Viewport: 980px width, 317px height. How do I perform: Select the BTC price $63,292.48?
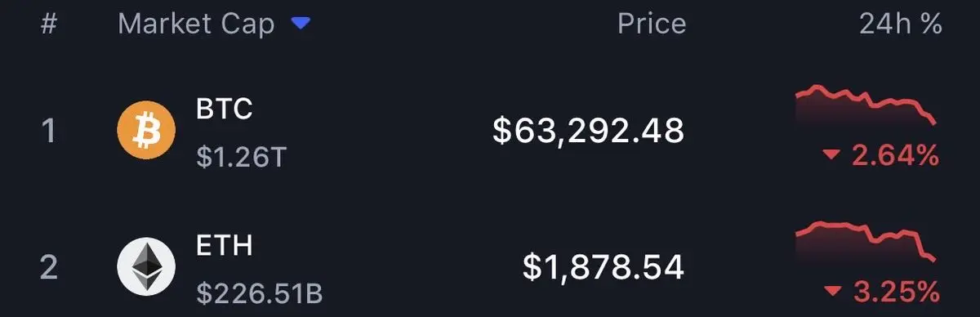(x=588, y=131)
